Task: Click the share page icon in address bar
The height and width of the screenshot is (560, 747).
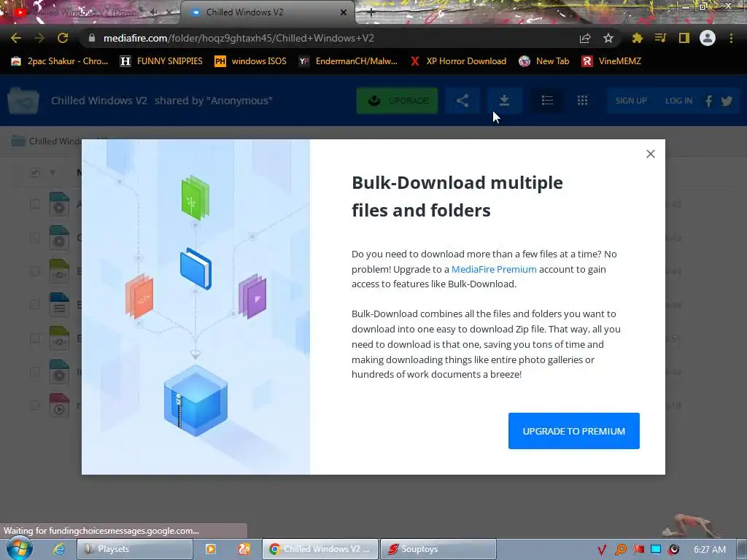Action: coord(585,38)
